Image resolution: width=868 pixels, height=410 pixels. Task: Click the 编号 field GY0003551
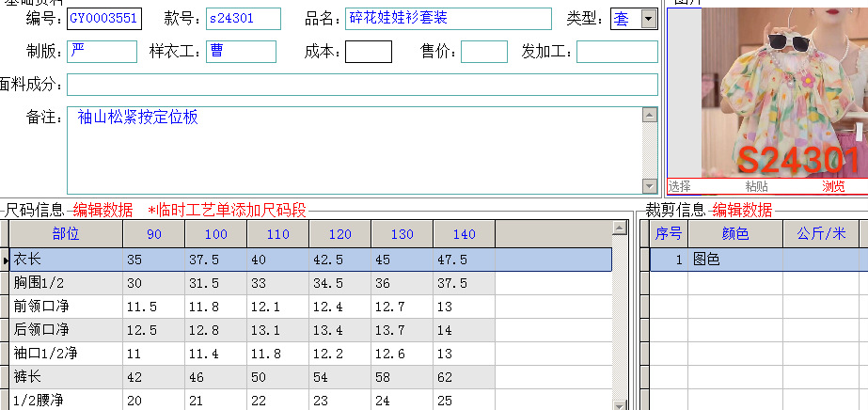[104, 19]
